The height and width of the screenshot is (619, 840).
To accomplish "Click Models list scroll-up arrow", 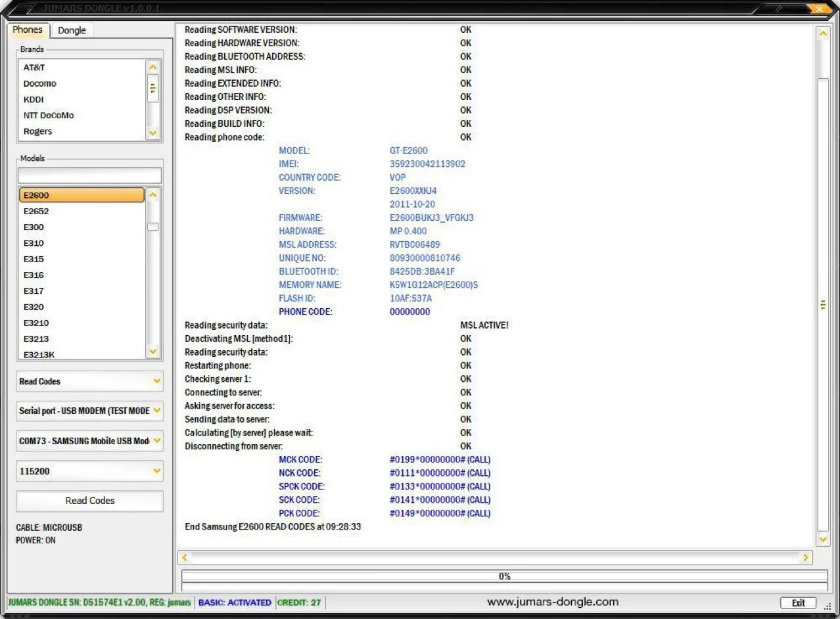I will point(153,195).
